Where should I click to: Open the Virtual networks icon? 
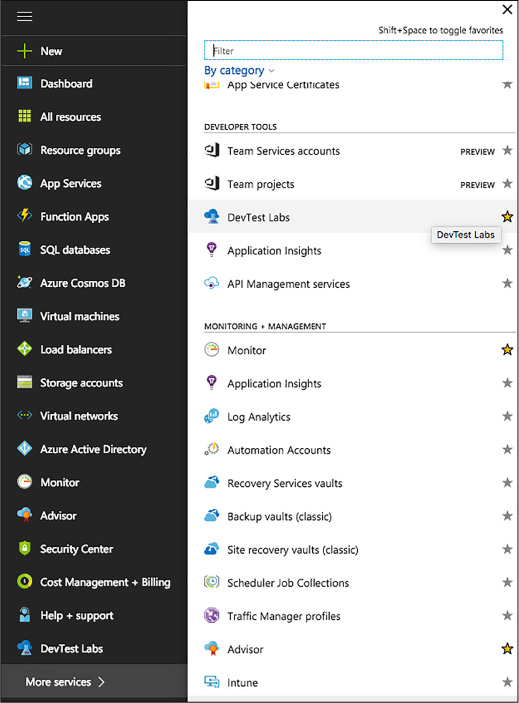[x=24, y=415]
